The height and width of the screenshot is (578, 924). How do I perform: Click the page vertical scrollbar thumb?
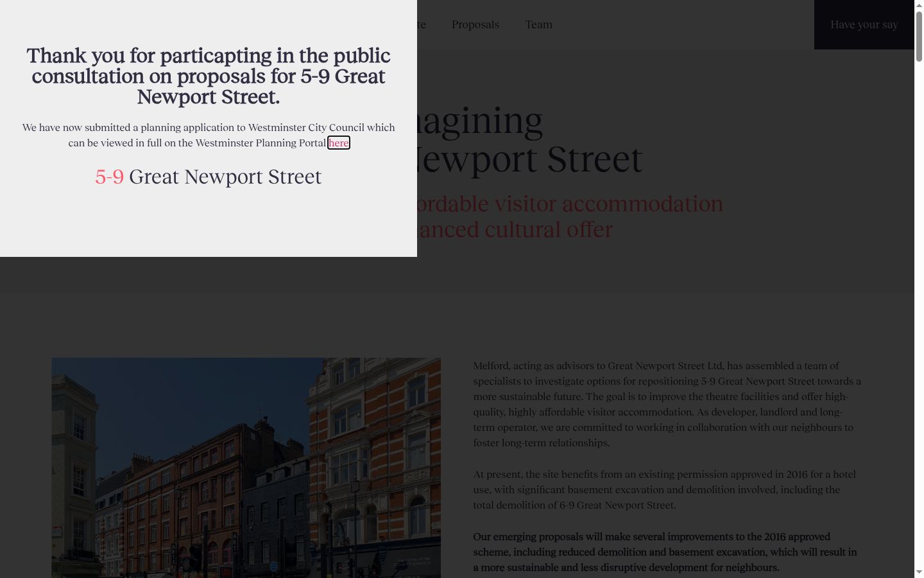point(919,36)
